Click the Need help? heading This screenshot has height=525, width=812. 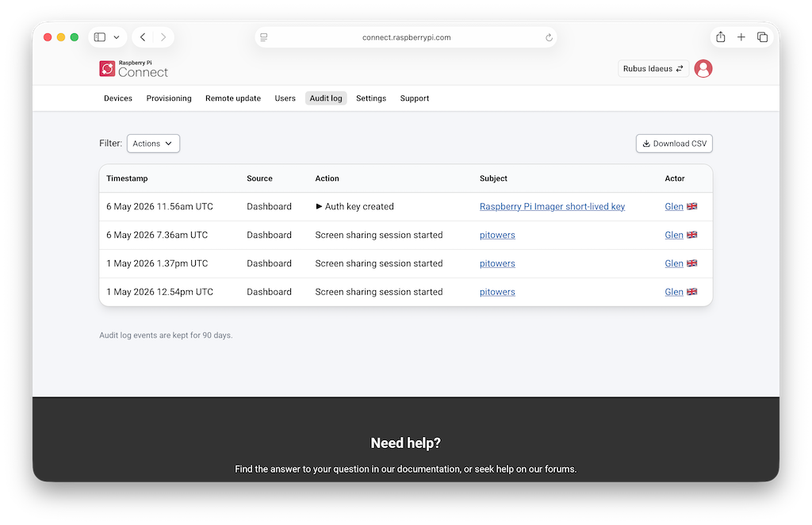click(x=405, y=443)
